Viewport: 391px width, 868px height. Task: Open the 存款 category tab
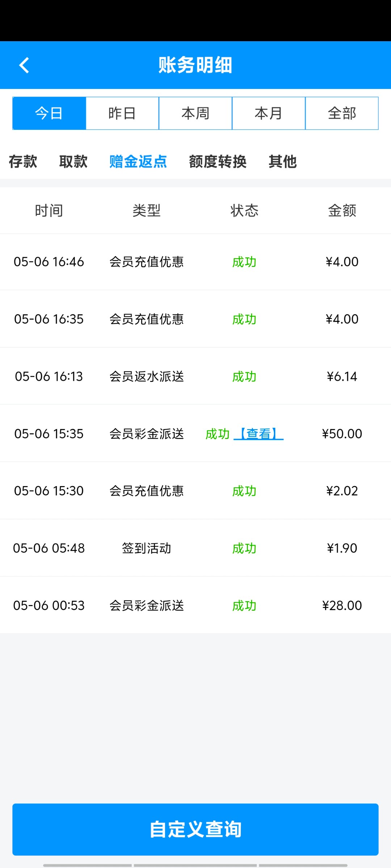point(23,161)
